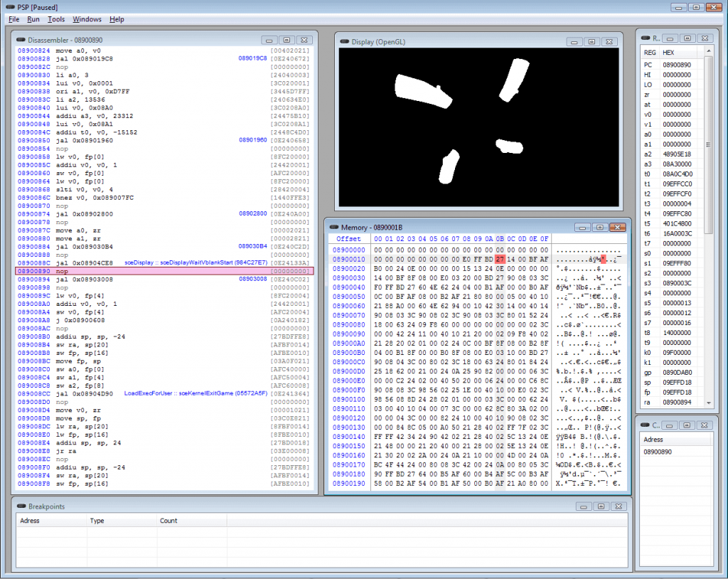This screenshot has width=728, height=579.
Task: Open the Windows menu
Action: coord(87,19)
